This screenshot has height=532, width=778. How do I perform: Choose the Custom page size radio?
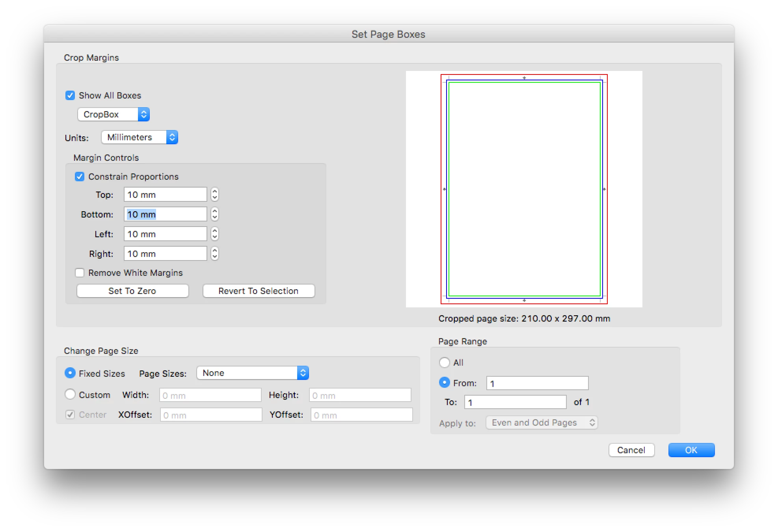coord(70,394)
